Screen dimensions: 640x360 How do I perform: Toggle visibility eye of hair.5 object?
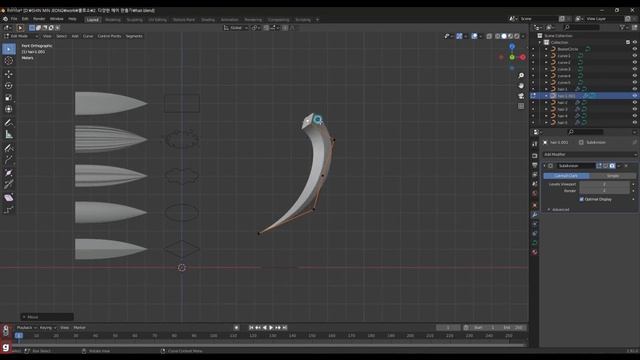634,122
